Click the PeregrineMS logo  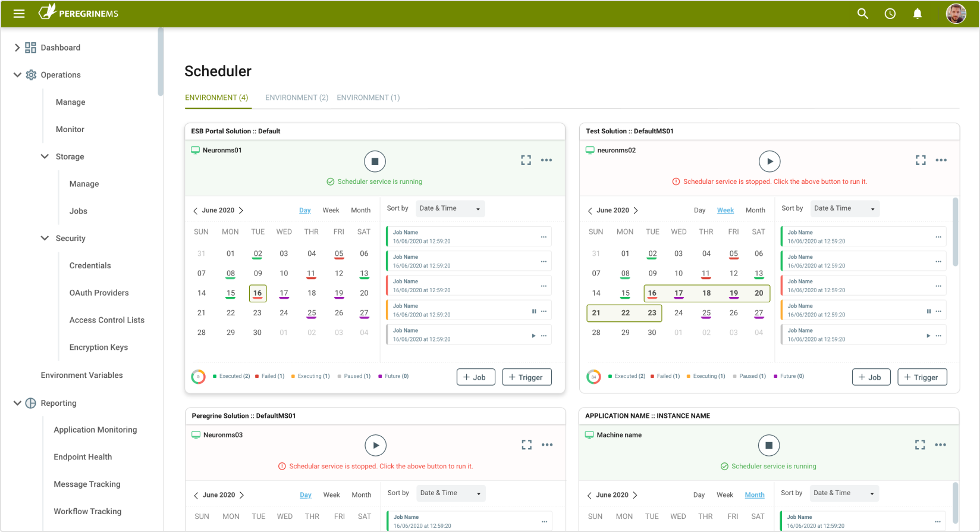coord(78,12)
